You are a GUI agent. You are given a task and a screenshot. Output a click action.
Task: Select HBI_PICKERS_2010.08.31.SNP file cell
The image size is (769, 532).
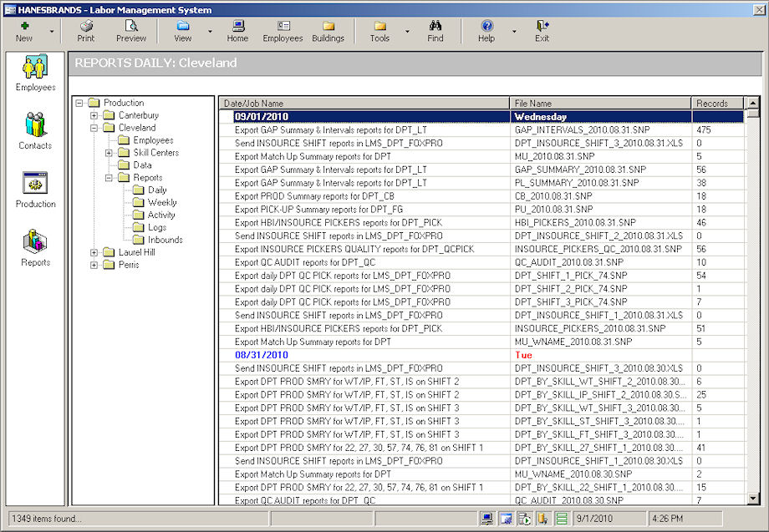[601, 222]
